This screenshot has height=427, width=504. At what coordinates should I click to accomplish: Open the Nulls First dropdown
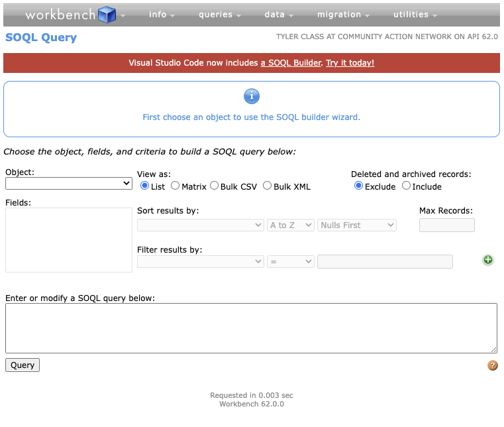click(357, 225)
